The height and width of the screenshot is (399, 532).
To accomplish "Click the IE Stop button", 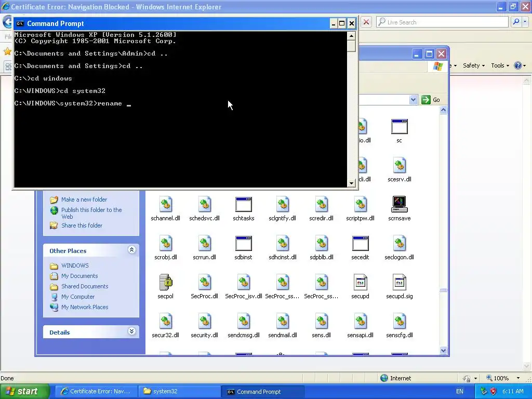I will pyautogui.click(x=366, y=22).
